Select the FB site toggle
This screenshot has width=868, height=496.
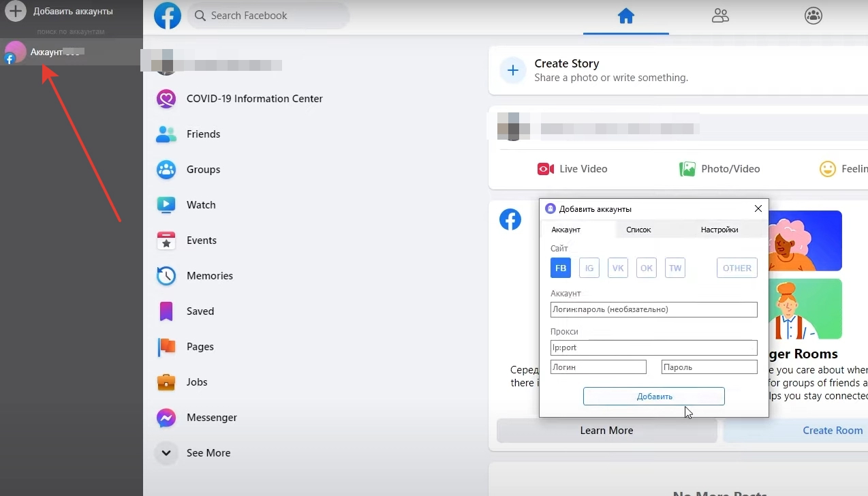tap(561, 268)
